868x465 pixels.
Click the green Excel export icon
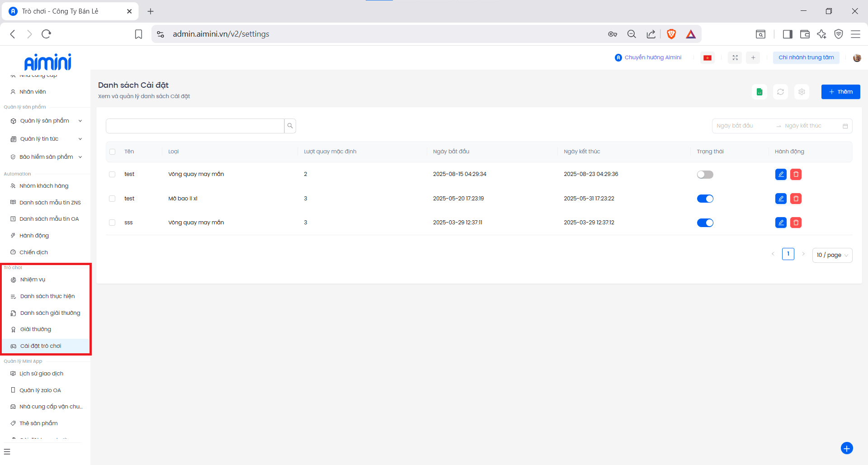[x=759, y=92]
